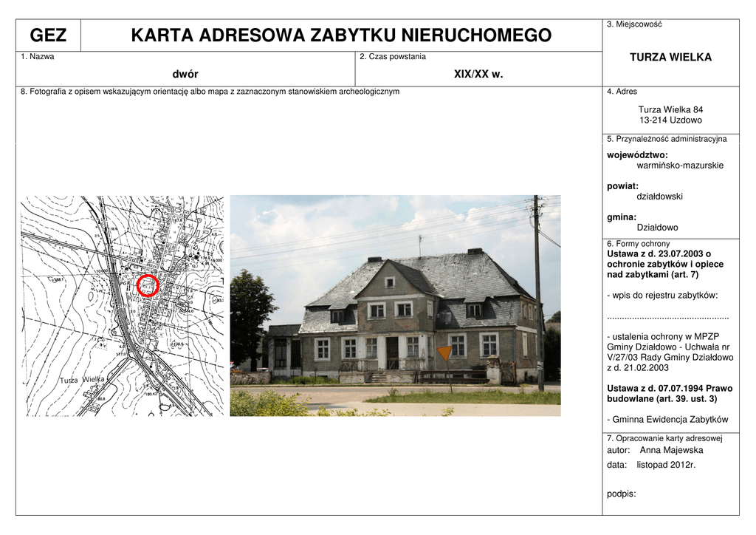The height and width of the screenshot is (535, 756).
Task: Click the 'XIX/XX w.' creation date value
Action: [478, 74]
